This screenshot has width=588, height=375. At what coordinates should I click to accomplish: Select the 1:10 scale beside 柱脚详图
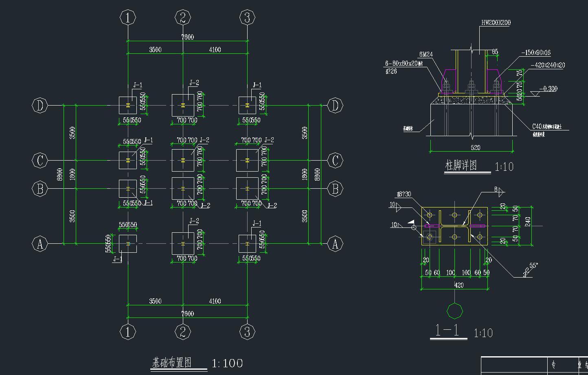[504, 166]
